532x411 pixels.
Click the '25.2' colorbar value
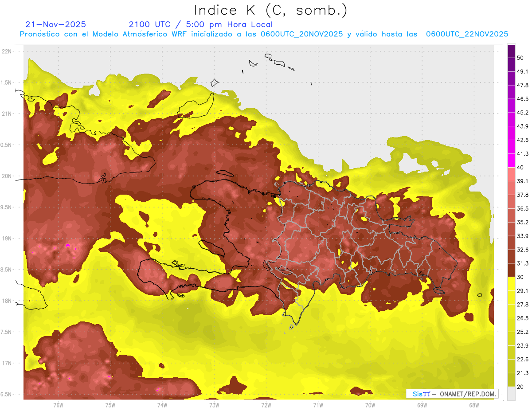click(523, 332)
